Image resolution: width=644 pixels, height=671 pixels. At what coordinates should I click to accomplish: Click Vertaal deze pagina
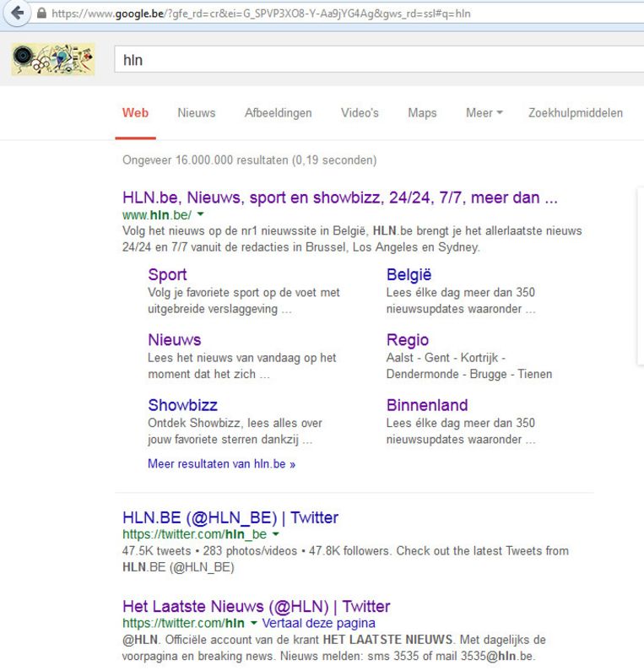coord(319,623)
